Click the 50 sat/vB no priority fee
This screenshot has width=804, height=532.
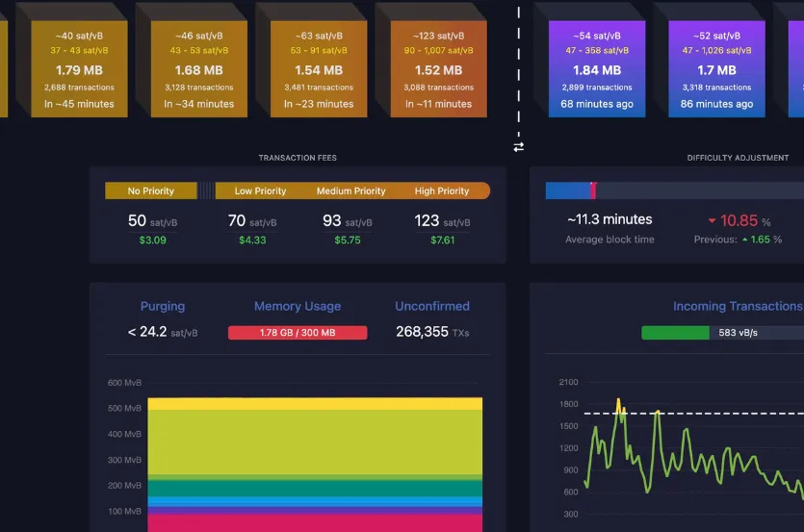[152, 221]
